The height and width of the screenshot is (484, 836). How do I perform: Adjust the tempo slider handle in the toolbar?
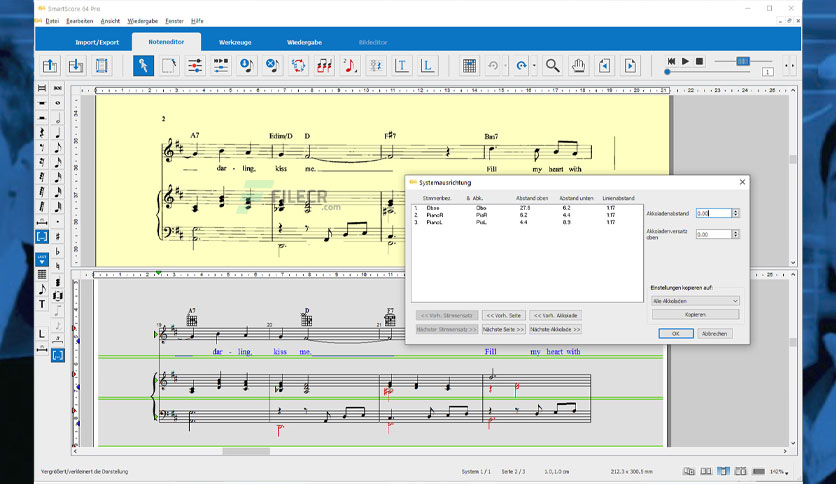tap(743, 61)
